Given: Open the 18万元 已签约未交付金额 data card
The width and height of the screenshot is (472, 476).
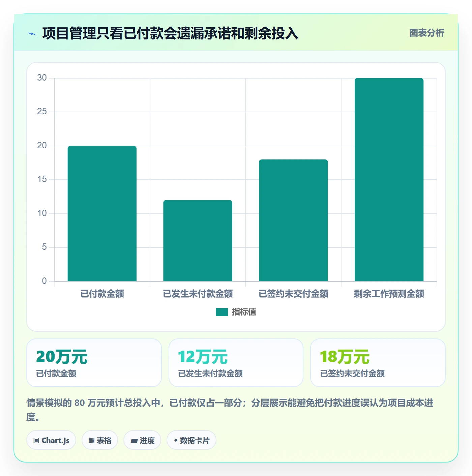Looking at the screenshot, I should point(378,363).
